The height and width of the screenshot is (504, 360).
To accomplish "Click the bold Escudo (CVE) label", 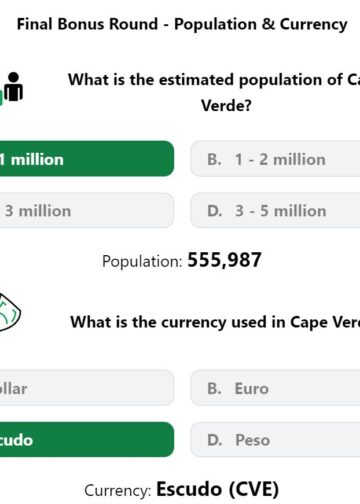I will tap(218, 489).
